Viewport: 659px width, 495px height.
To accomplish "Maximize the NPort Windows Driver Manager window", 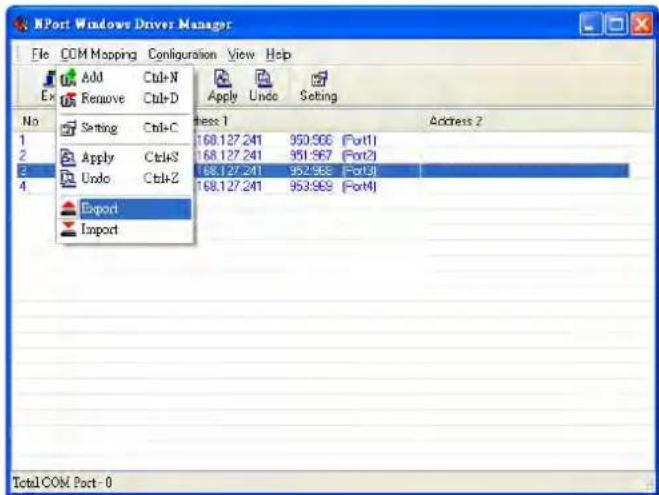I will coord(616,24).
